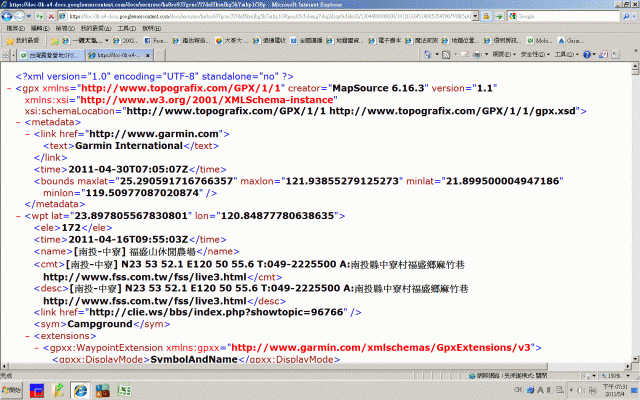Click the time value 2011-04-30T07:05:07Z
The height and width of the screenshot is (400, 640).
(x=128, y=169)
